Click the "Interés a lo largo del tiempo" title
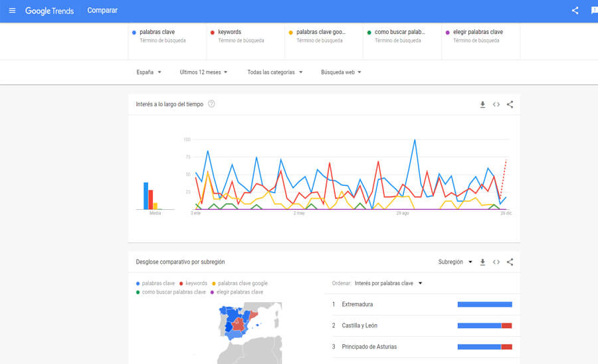Screen dimensions: 598x364 [x=169, y=104]
